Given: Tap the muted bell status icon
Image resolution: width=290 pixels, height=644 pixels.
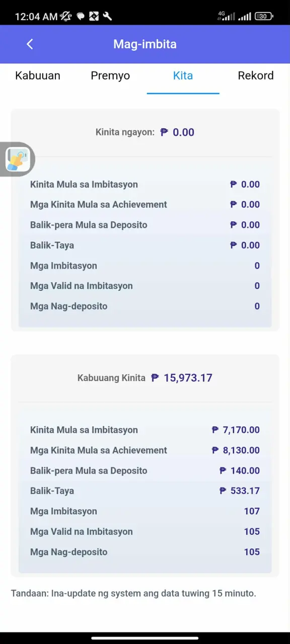Looking at the screenshot, I should coord(66,16).
